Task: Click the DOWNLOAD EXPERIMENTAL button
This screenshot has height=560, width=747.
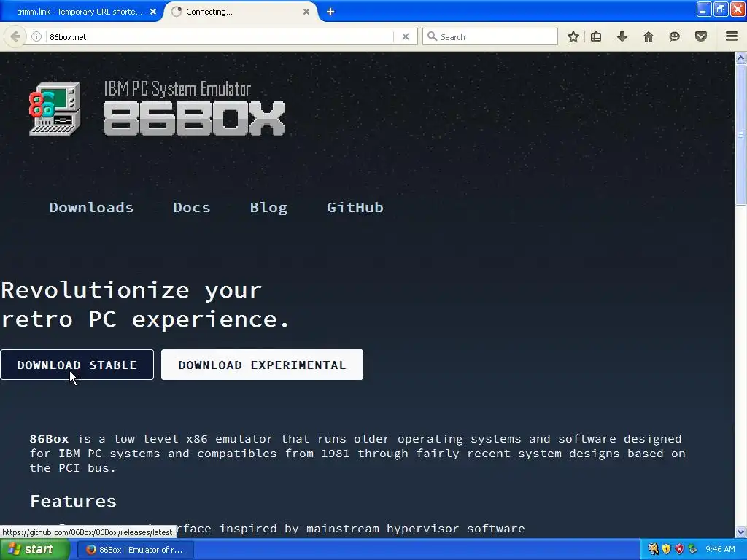Action: 262,365
